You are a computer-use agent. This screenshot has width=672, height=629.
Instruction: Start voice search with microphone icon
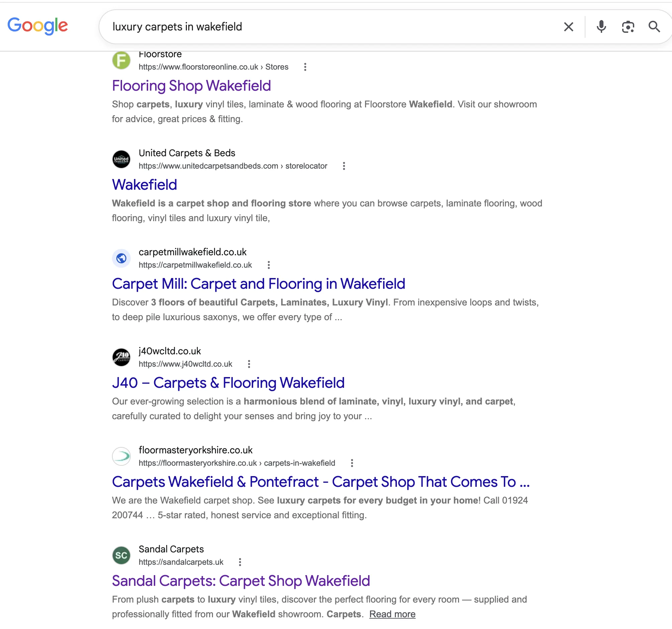(601, 27)
